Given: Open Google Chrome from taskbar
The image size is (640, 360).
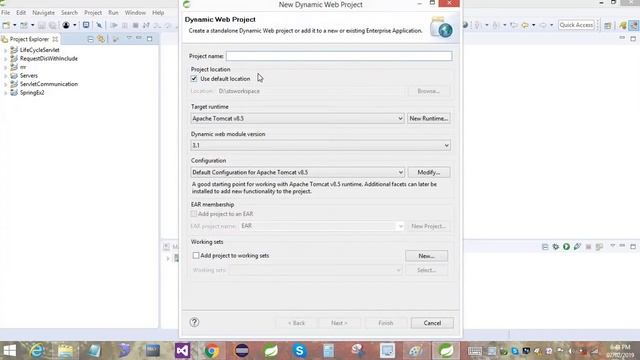Looking at the screenshot, I should [x=212, y=350].
